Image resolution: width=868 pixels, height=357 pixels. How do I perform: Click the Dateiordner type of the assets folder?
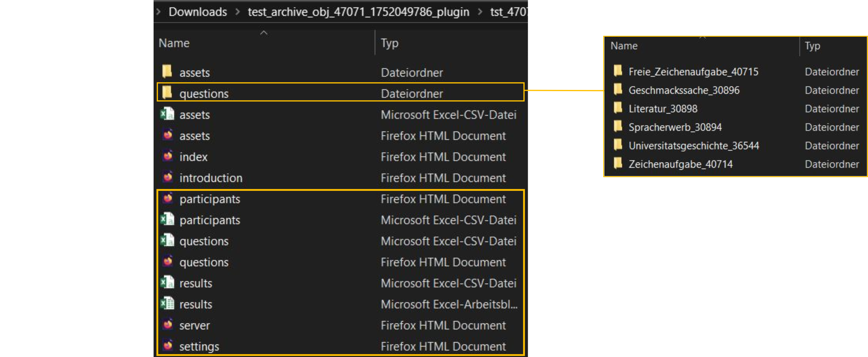coord(412,72)
